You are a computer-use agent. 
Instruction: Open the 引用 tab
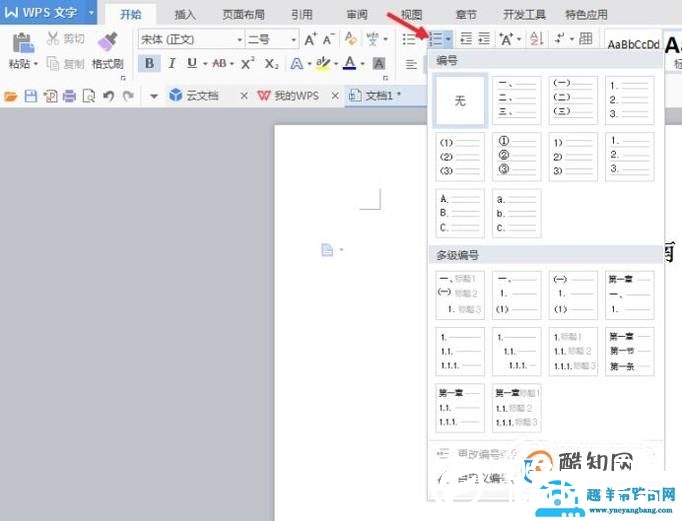click(302, 15)
